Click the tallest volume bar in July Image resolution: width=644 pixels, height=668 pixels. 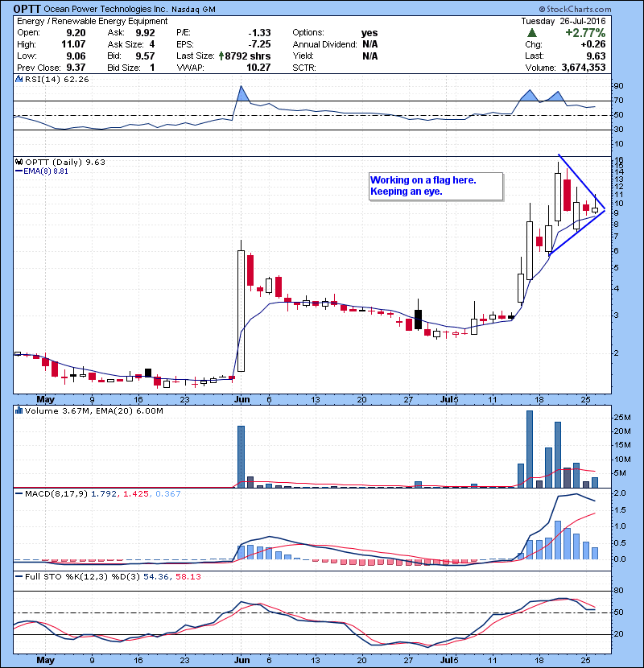pos(530,449)
